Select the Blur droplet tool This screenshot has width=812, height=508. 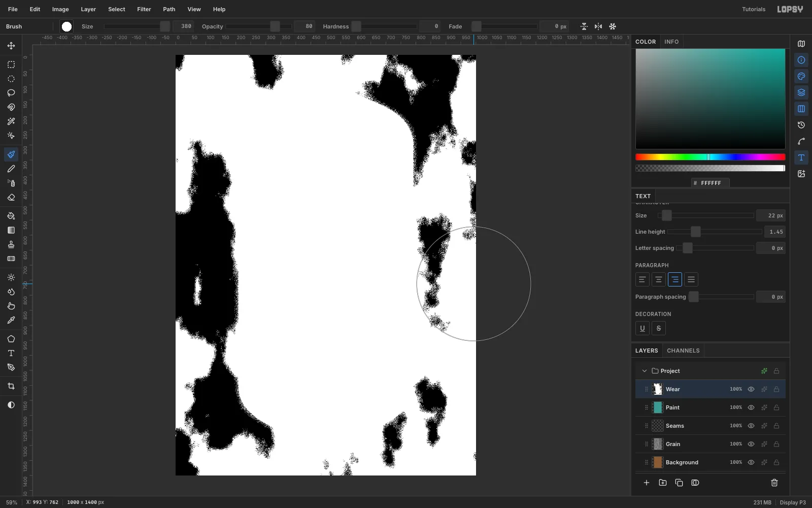pyautogui.click(x=11, y=292)
